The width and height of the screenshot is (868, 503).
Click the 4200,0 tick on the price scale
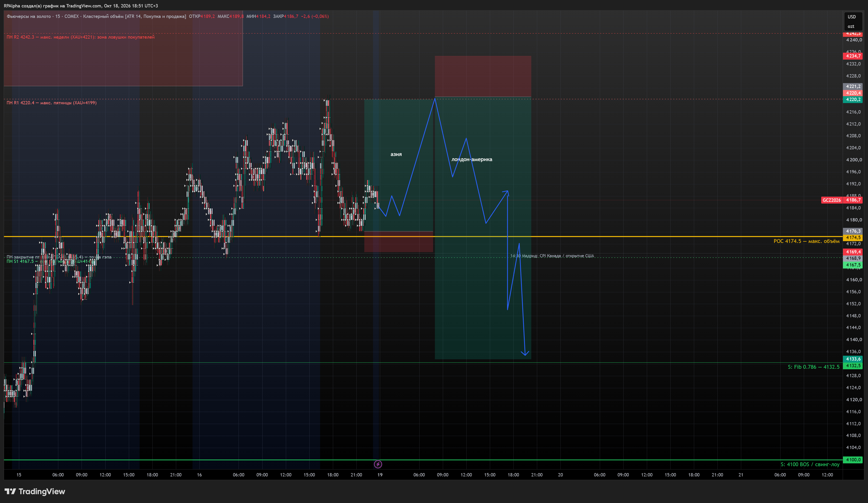pyautogui.click(x=854, y=160)
